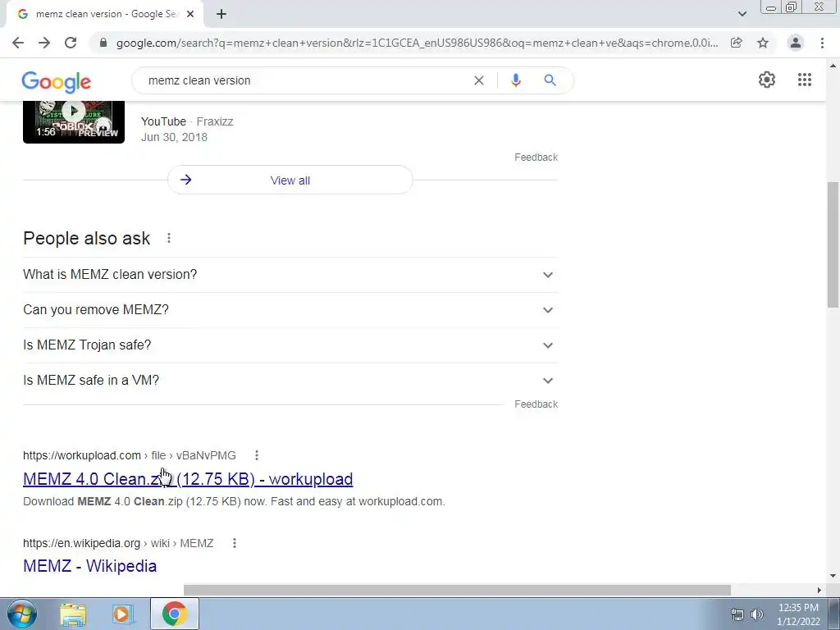Submit search with magnifier icon

coord(550,80)
